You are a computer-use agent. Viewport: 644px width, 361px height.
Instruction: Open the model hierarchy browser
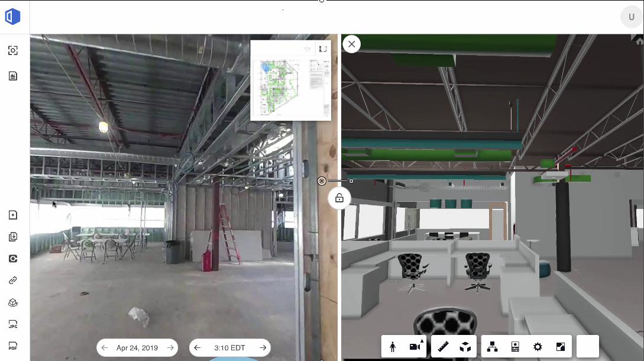coord(492,347)
